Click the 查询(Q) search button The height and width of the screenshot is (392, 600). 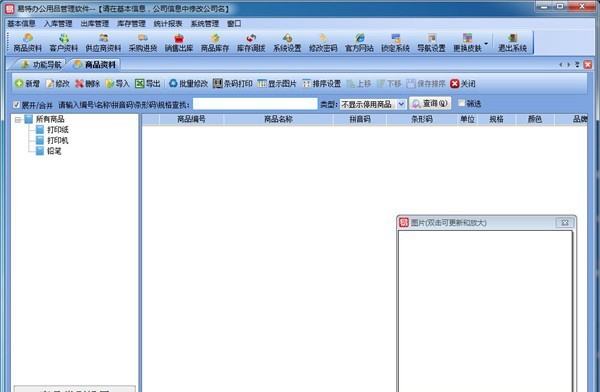[430, 103]
